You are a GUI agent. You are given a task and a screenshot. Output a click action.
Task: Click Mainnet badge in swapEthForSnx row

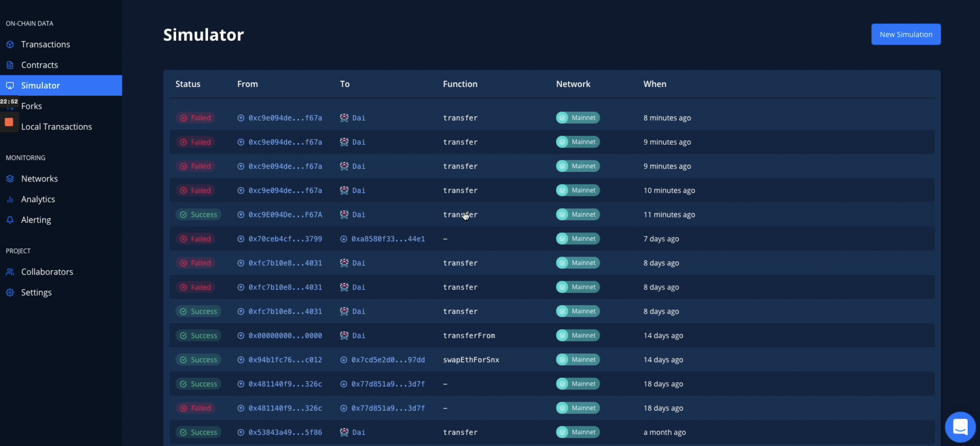[578, 360]
